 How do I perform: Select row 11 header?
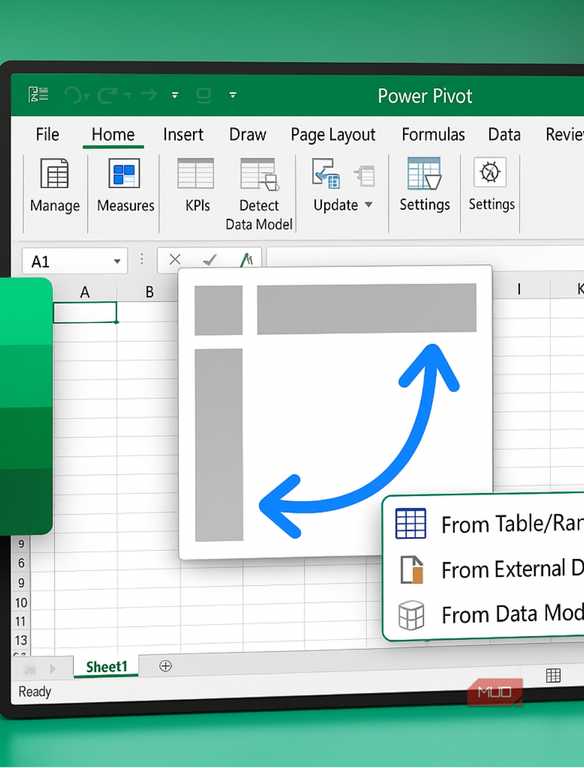point(21,622)
